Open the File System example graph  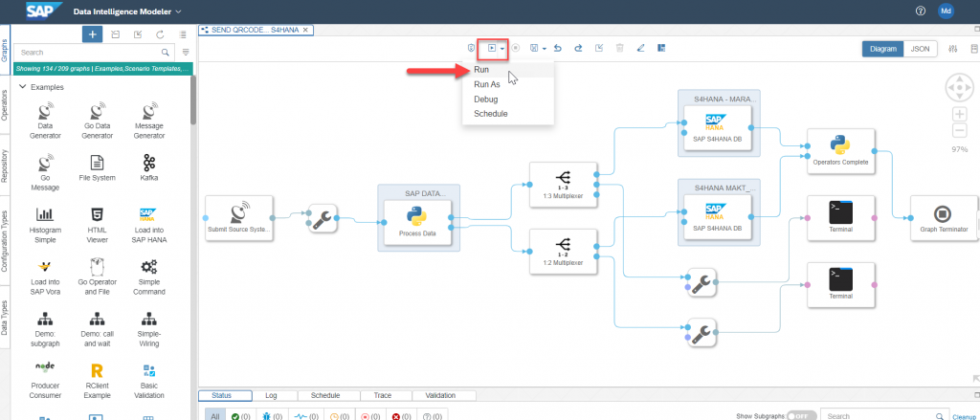coord(97,168)
